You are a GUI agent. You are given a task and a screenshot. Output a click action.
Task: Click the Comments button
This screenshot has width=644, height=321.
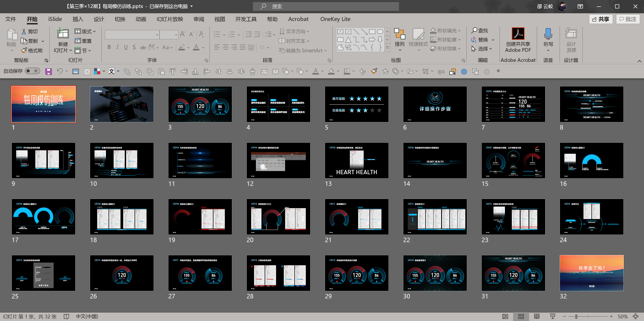[x=628, y=19]
